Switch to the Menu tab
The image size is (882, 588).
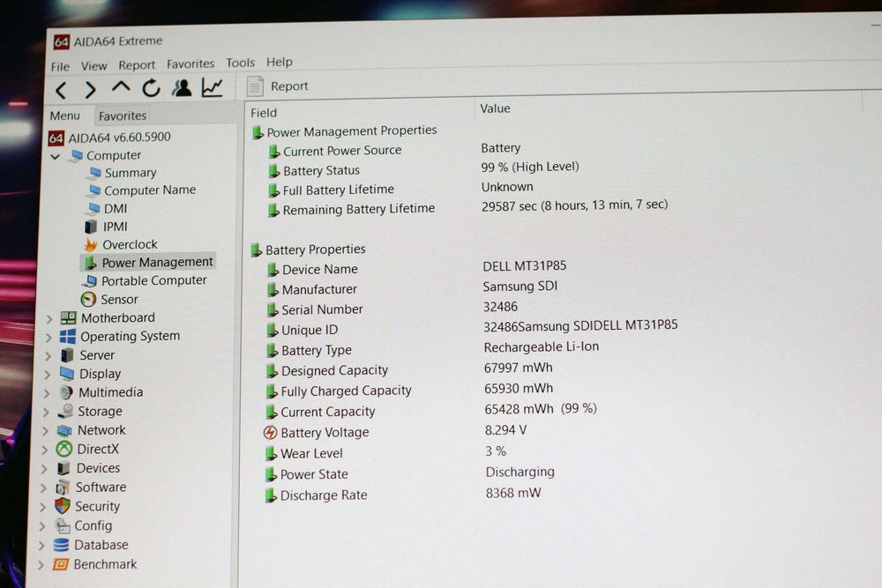[64, 115]
